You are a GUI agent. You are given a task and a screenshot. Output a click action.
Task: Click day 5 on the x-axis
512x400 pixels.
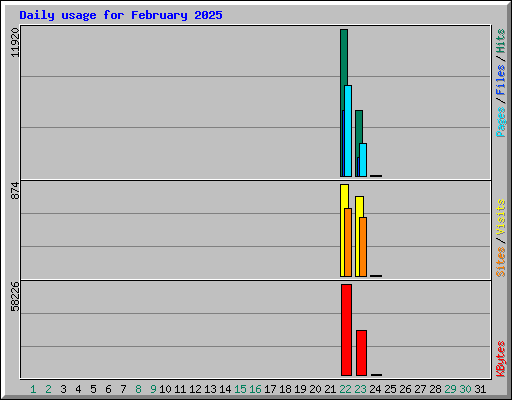coord(93,389)
